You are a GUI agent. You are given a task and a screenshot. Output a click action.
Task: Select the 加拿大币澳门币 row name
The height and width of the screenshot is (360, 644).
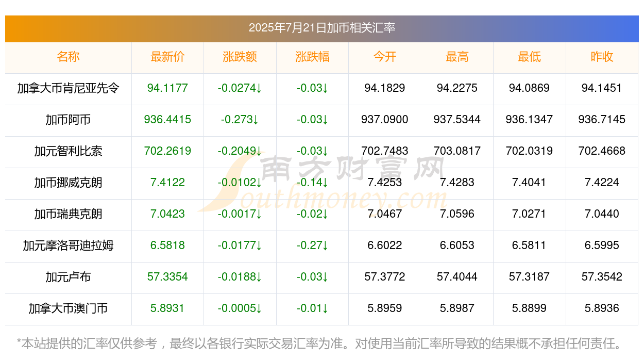tap(69, 308)
